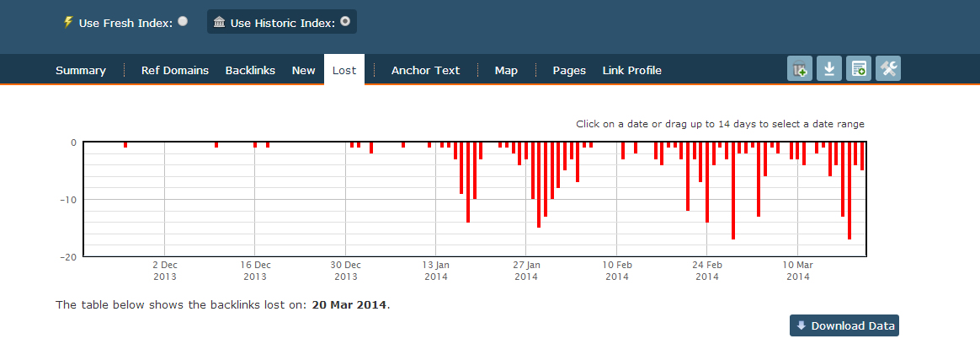Switch to the Summary tab

81,71
